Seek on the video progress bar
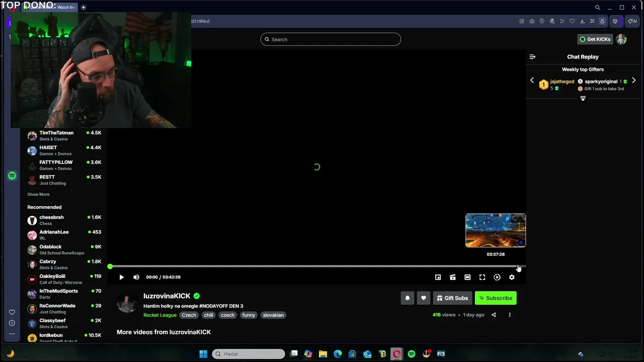The height and width of the screenshot is (362, 644). (x=317, y=266)
